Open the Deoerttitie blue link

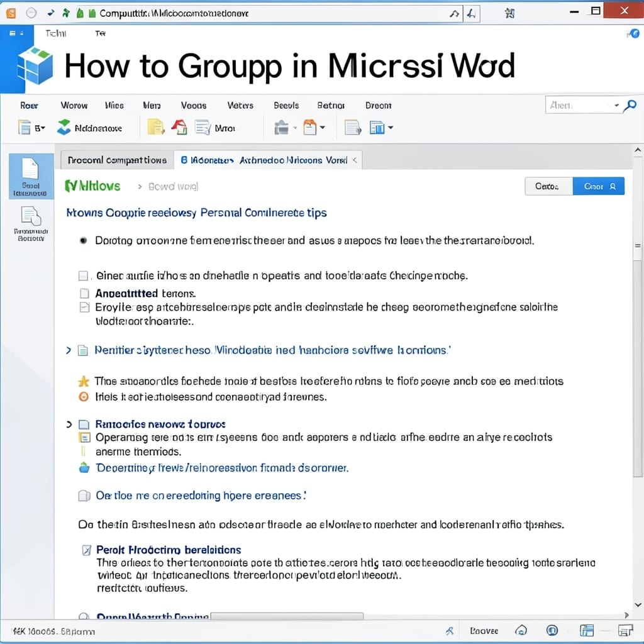point(222,468)
